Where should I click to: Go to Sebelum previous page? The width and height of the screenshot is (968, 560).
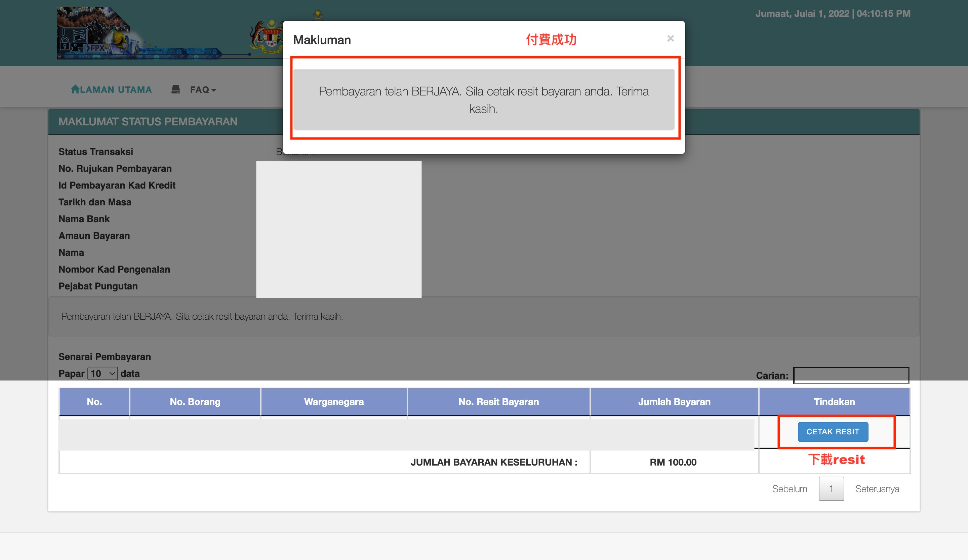tap(790, 488)
